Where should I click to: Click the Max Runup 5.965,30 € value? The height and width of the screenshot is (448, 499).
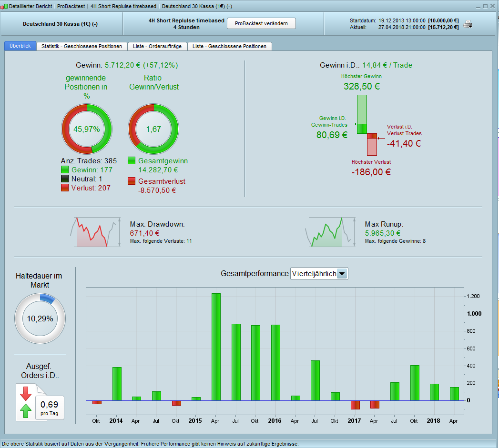point(383,233)
